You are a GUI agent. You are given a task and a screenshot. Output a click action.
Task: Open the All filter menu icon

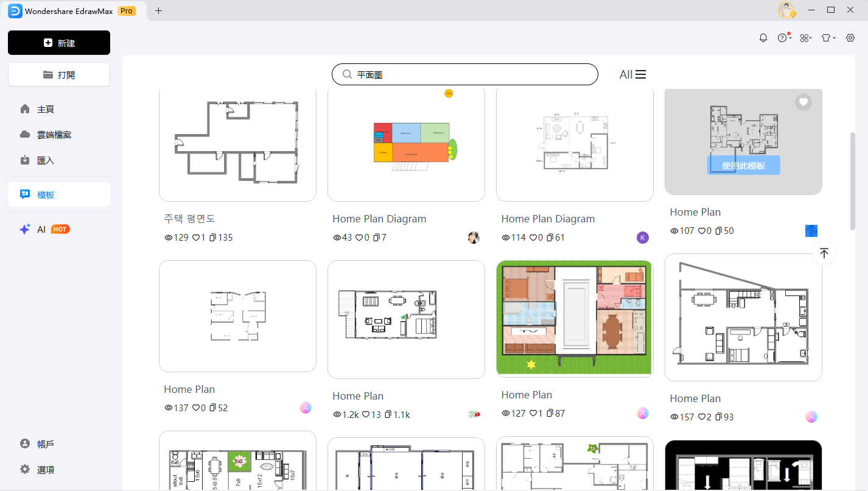pyautogui.click(x=640, y=74)
